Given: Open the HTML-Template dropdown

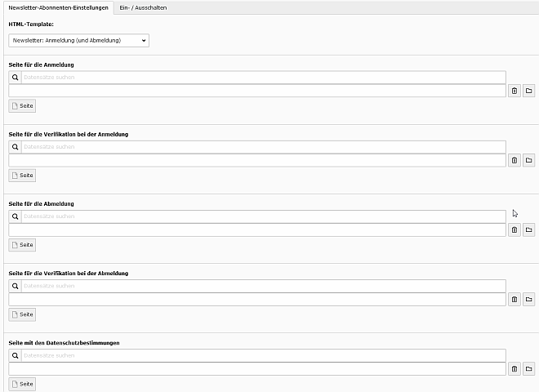Looking at the screenshot, I should point(78,40).
